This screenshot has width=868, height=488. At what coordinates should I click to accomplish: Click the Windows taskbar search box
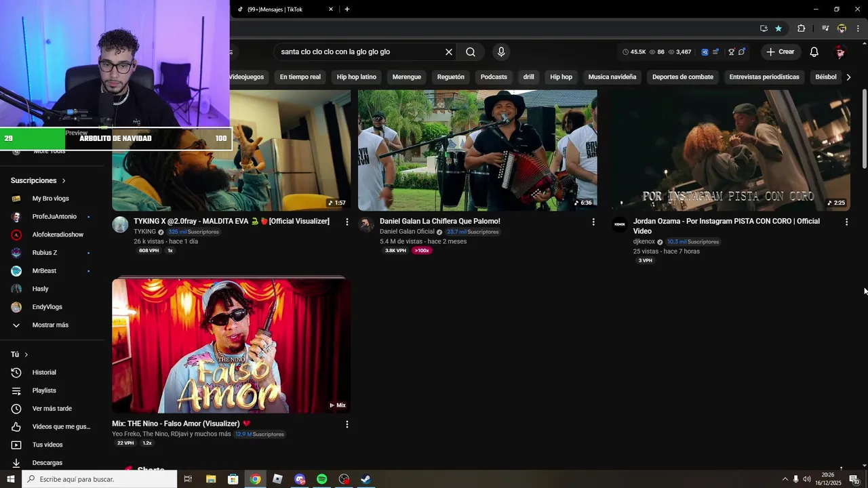point(99,479)
